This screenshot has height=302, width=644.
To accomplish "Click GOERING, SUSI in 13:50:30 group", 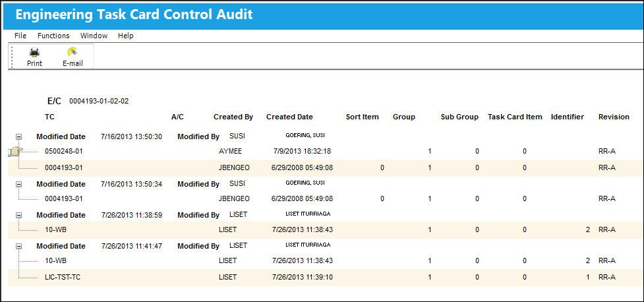I will [x=305, y=135].
